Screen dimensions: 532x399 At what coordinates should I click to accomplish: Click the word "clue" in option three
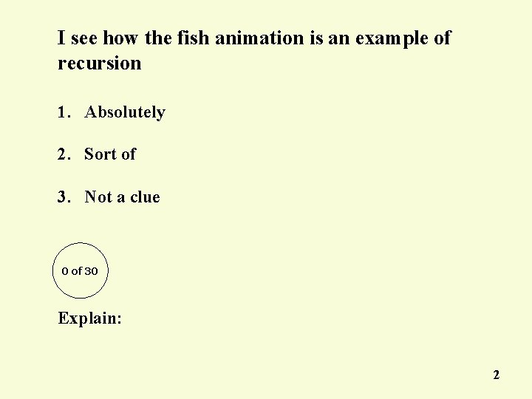[145, 197]
